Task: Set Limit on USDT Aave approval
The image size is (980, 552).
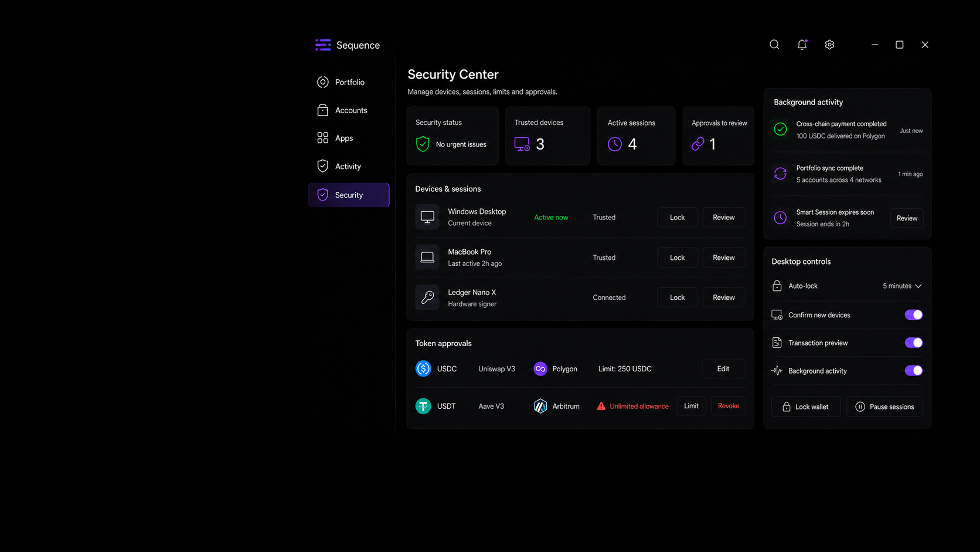Action: pyautogui.click(x=691, y=406)
